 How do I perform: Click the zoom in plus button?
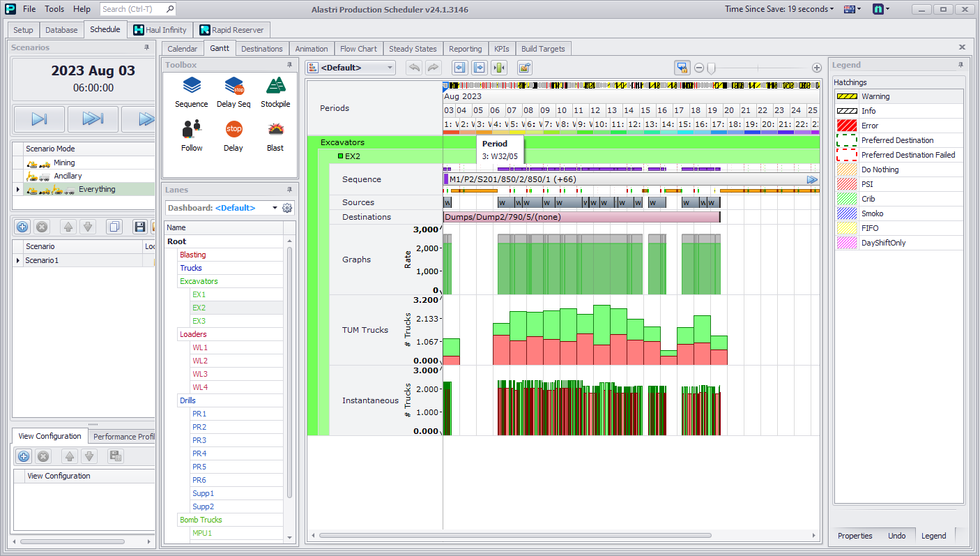[817, 68]
